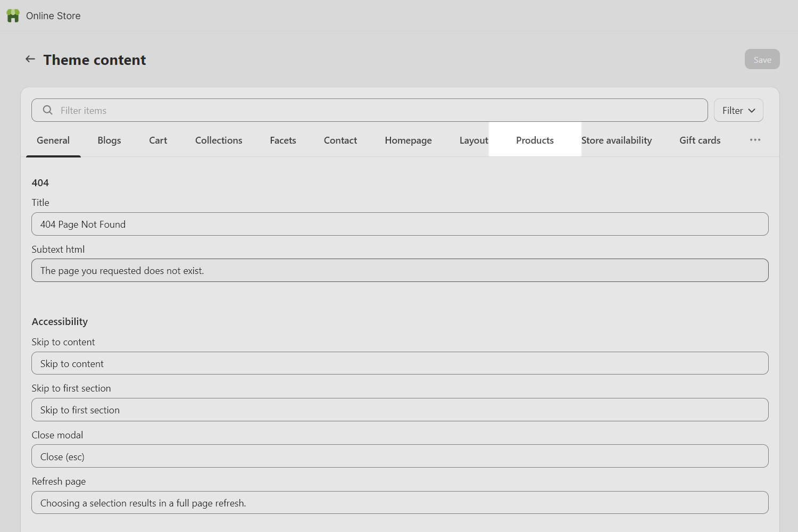The width and height of the screenshot is (798, 532).
Task: Select the Gift cards tab
Action: [700, 140]
